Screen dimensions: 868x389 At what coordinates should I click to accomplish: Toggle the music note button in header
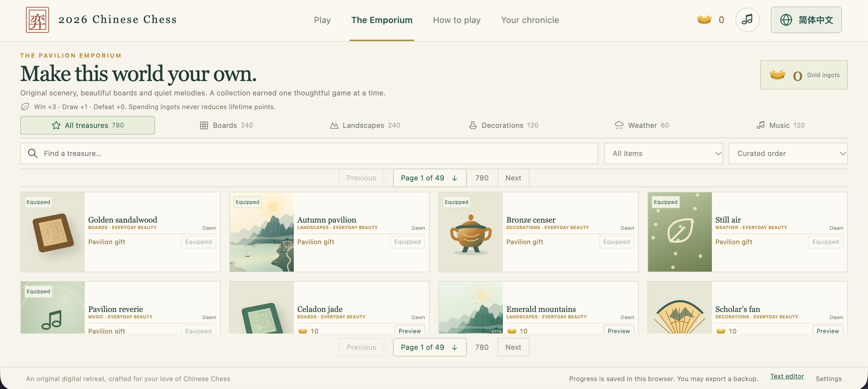747,20
